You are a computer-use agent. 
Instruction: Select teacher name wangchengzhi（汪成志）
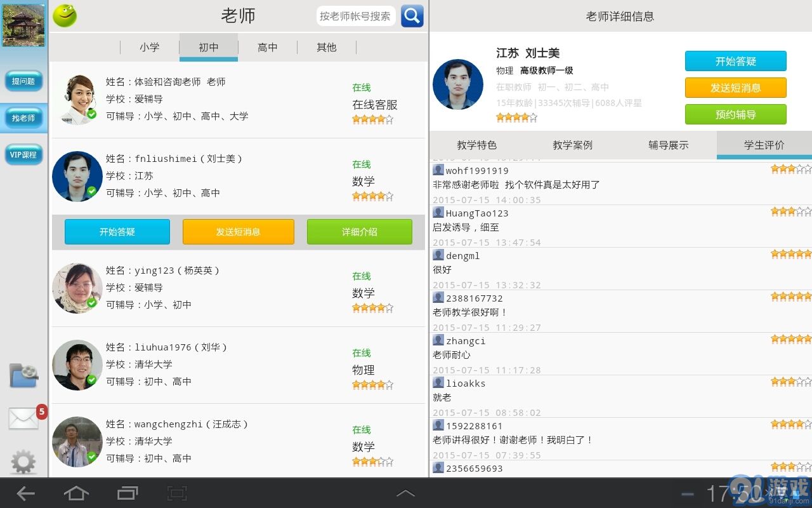pos(191,424)
